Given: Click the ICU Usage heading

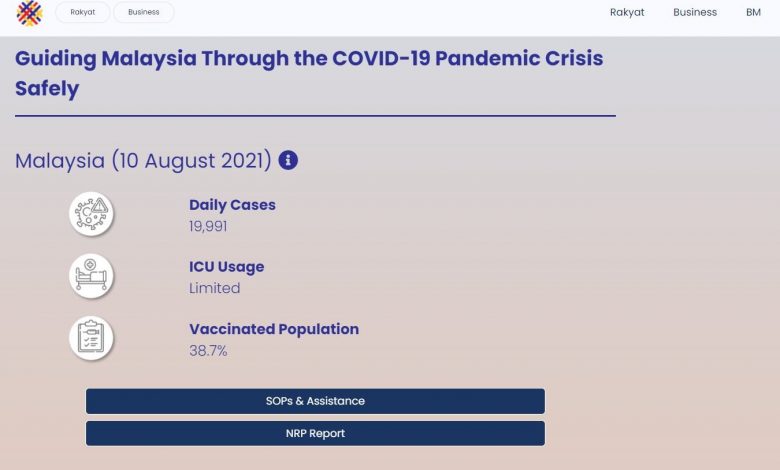Looking at the screenshot, I should pos(226,267).
